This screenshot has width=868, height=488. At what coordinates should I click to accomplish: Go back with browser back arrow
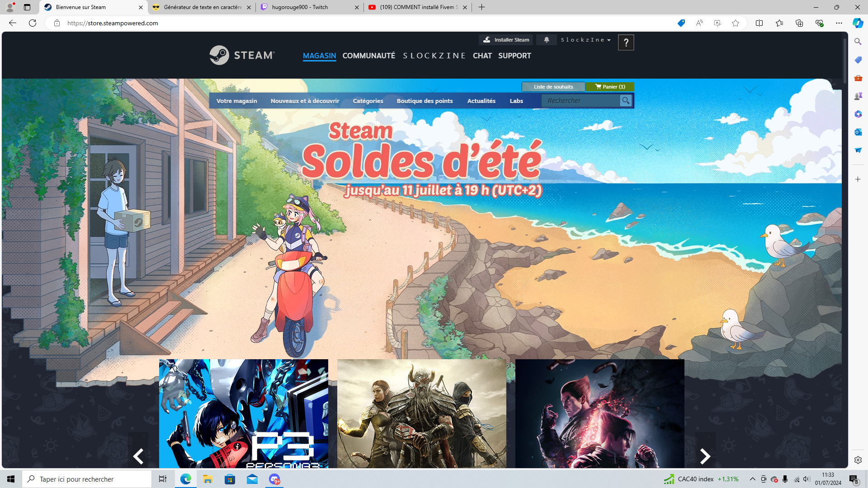[13, 23]
